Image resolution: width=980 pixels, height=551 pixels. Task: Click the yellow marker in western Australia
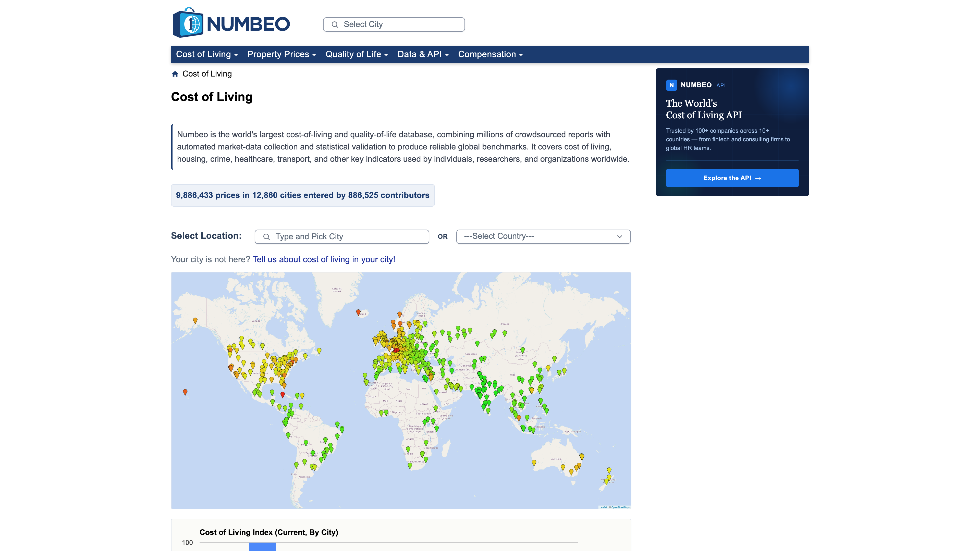(x=534, y=463)
